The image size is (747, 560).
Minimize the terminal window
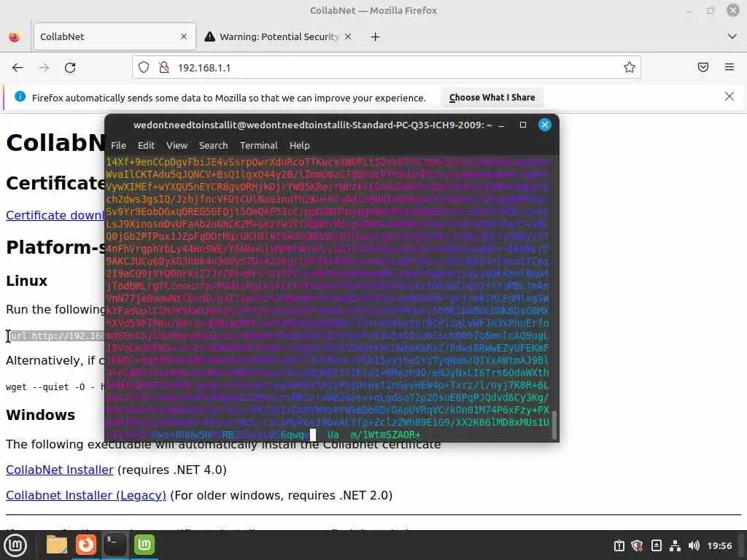tap(501, 125)
